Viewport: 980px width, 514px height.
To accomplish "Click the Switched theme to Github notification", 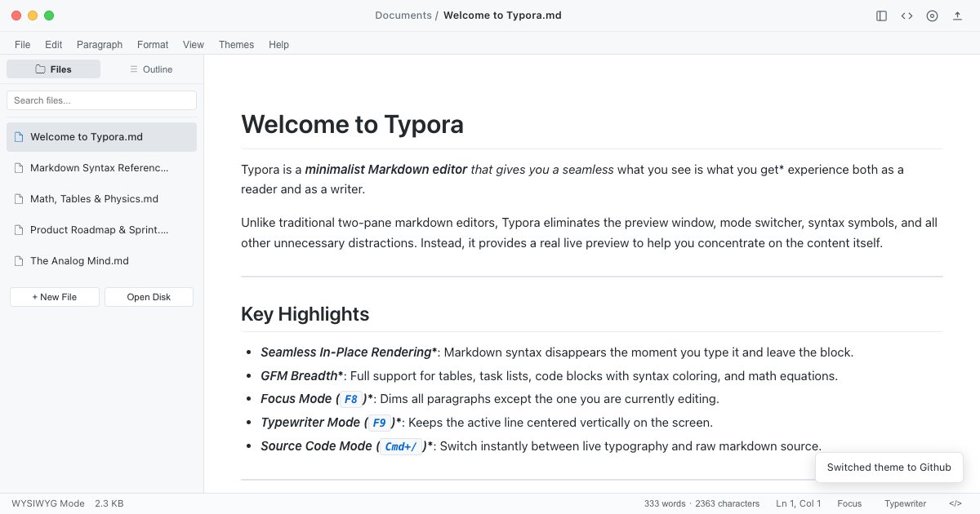I will 889,467.
